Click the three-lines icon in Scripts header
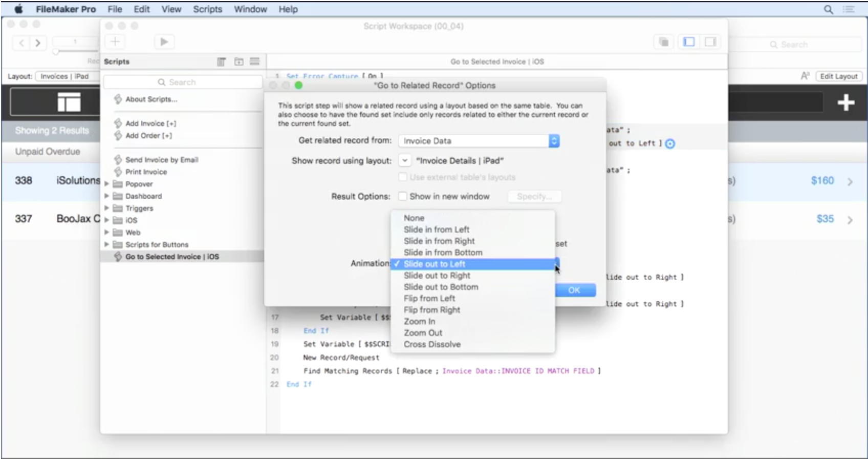Screen dimensions: 868x459 254,61
